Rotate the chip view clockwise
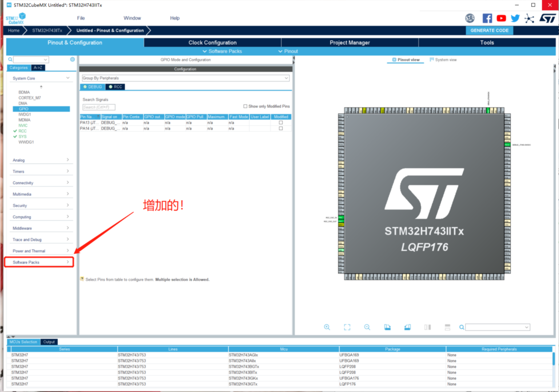The image size is (559, 392). click(387, 327)
